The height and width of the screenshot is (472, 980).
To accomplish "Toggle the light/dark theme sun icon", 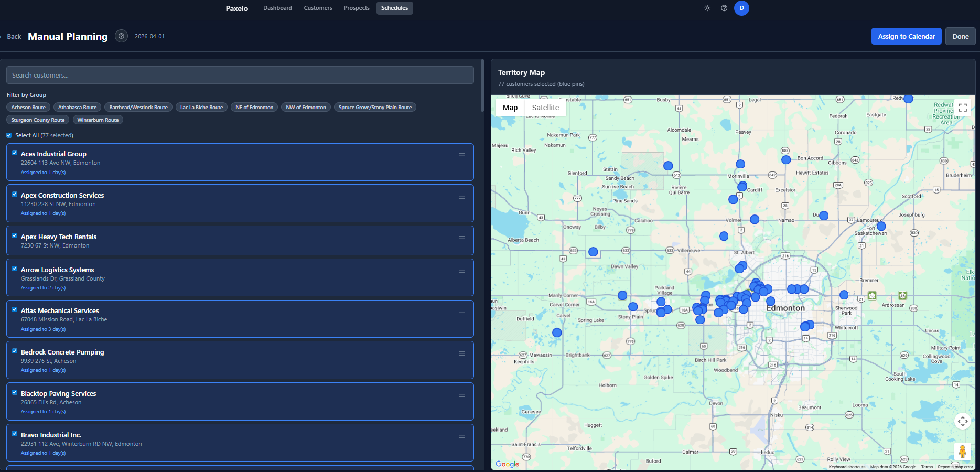I will 707,8.
